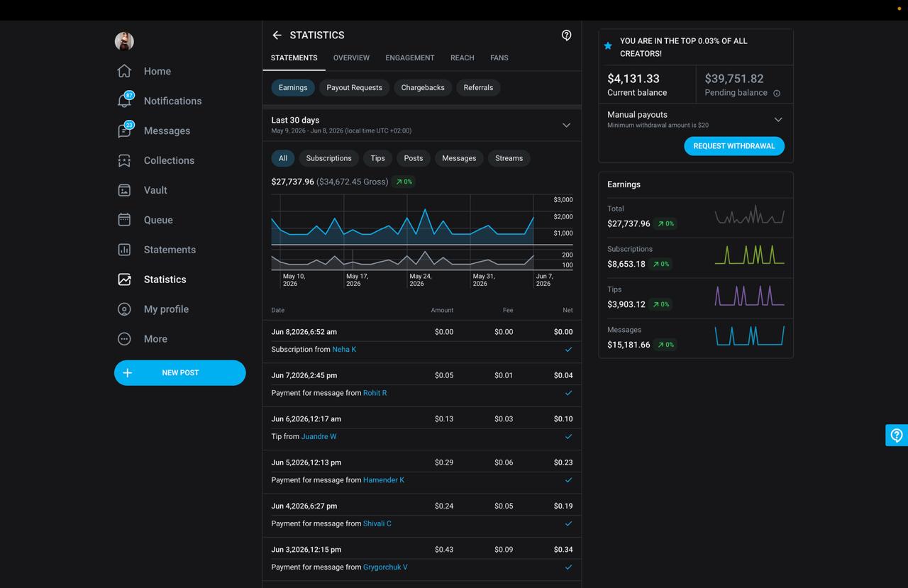Open the Queue calendar icon
This screenshot has width=908, height=588.
[124, 220]
